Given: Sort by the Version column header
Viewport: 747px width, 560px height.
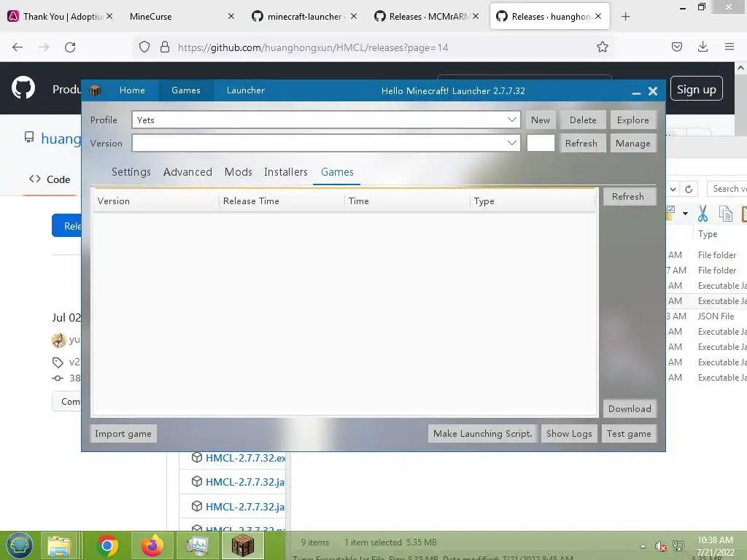Looking at the screenshot, I should (156, 201).
